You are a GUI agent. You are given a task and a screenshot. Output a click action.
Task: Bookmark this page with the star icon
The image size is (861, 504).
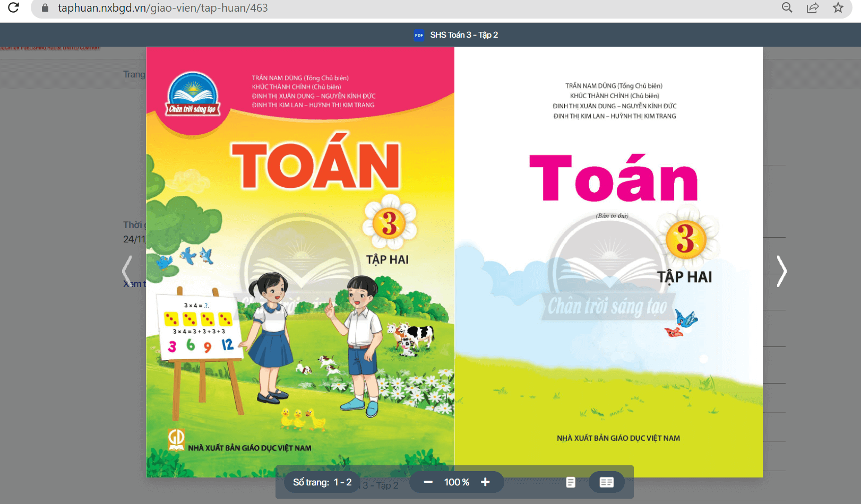[x=838, y=7]
